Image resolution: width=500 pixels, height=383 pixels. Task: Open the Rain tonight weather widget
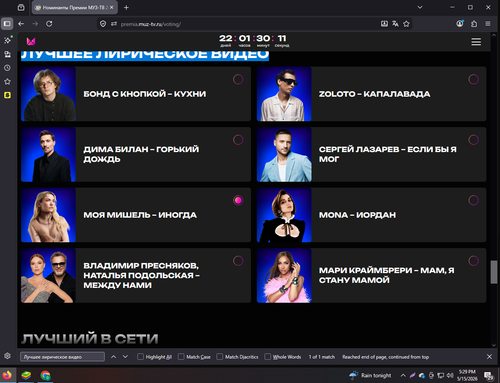370,376
